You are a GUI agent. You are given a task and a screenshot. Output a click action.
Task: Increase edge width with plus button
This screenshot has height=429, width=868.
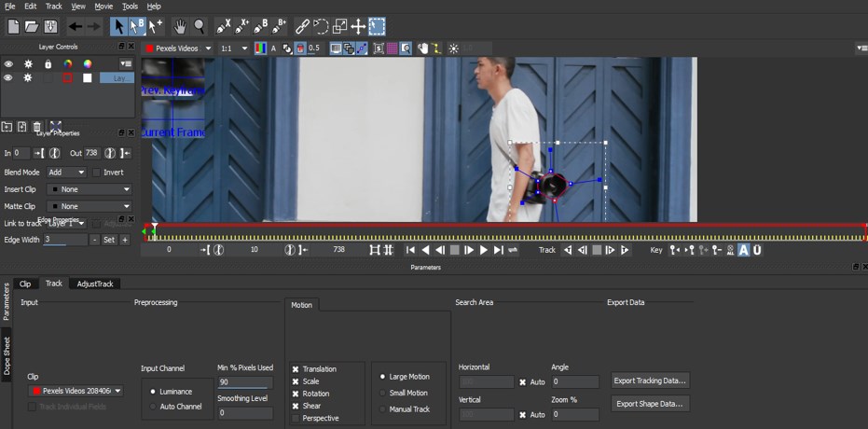pos(125,240)
